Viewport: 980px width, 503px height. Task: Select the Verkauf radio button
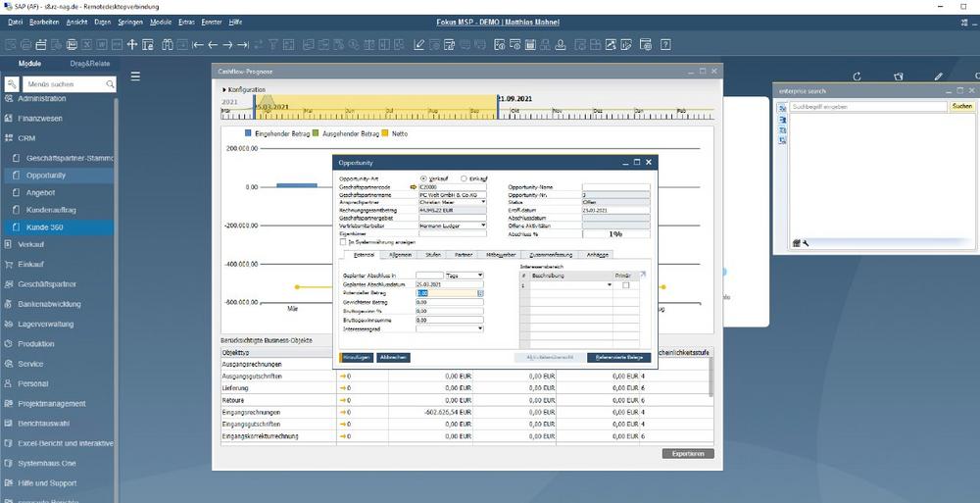[423, 178]
